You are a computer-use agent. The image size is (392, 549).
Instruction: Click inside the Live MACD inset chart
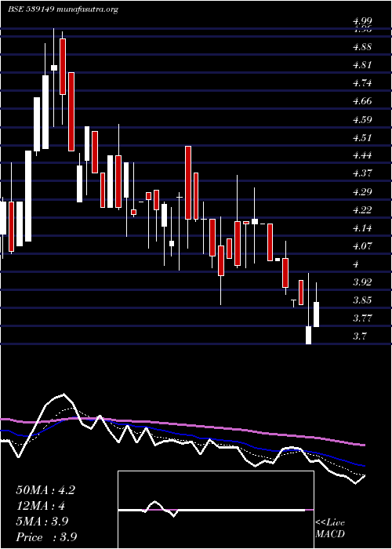coord(216,510)
